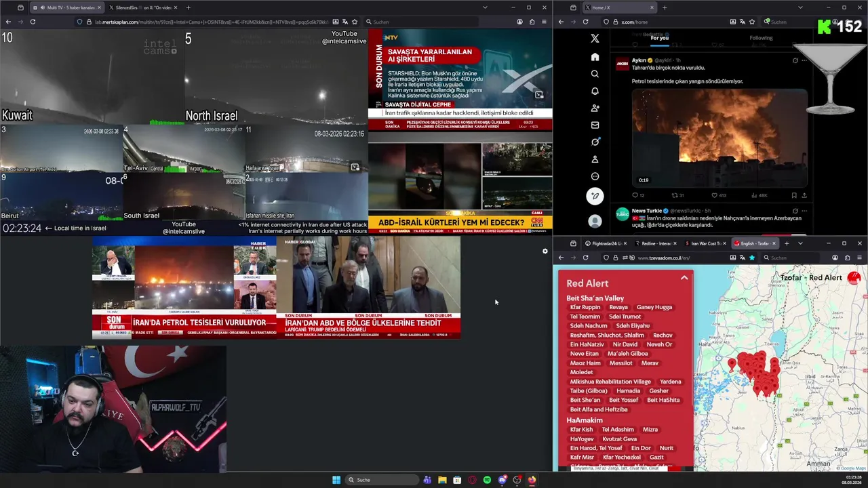
Task: Select the Tel Adashim alert tag
Action: pos(618,430)
